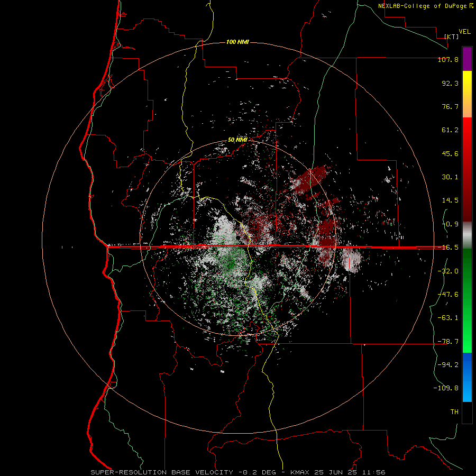
Task: Select the -32.0 scale value
Action: [448, 271]
